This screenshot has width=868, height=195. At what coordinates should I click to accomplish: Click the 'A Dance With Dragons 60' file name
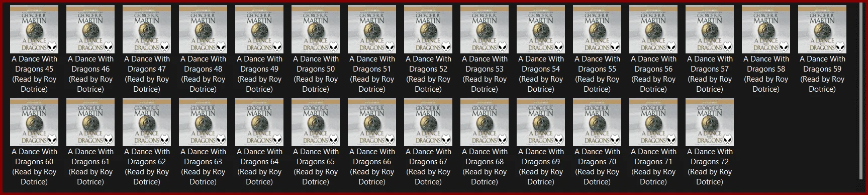[x=34, y=167]
